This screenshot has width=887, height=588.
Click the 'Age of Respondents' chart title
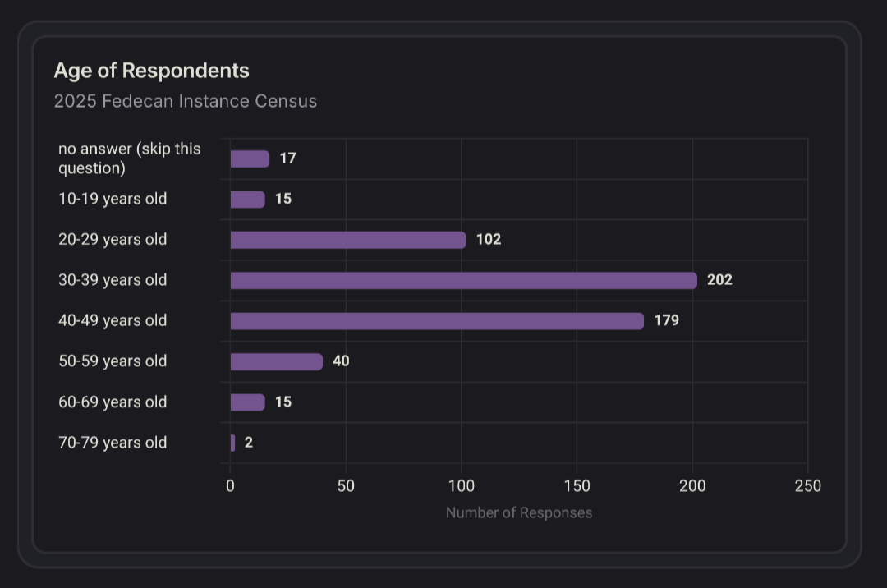[151, 71]
